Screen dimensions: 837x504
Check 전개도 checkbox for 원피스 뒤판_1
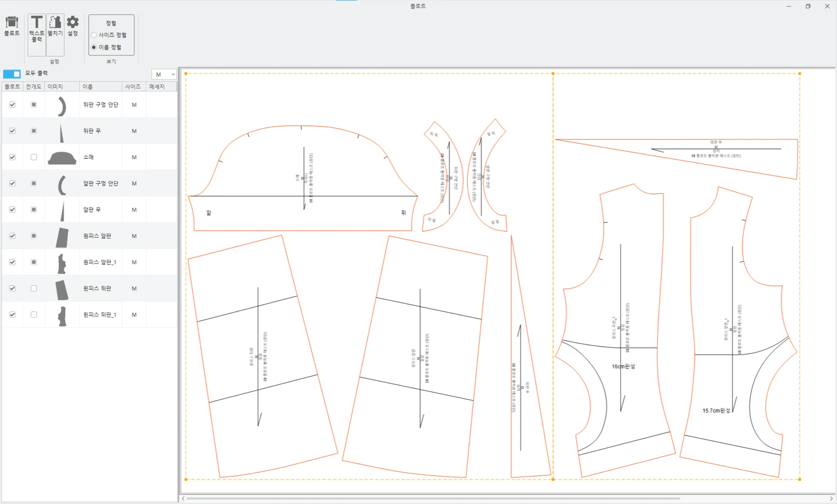(x=34, y=314)
